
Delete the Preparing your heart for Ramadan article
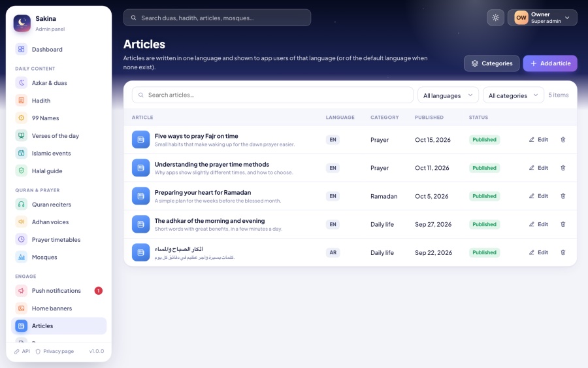click(x=563, y=196)
